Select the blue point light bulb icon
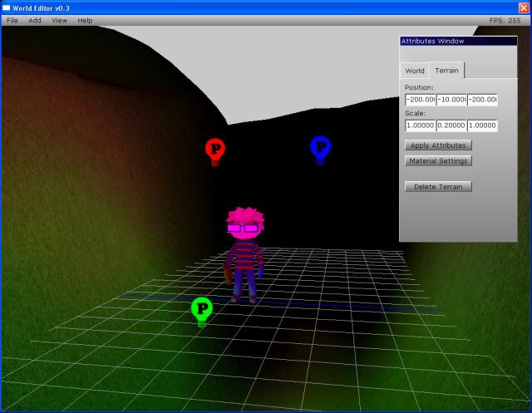Image resolution: width=532 pixels, height=413 pixels. tap(320, 150)
